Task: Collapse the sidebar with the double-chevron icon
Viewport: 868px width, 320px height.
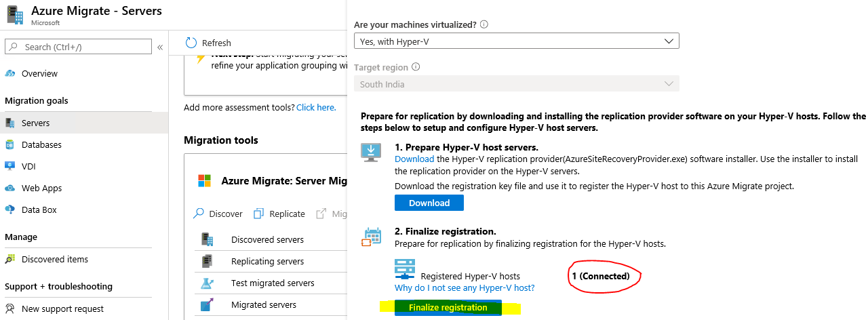Action: [x=160, y=47]
